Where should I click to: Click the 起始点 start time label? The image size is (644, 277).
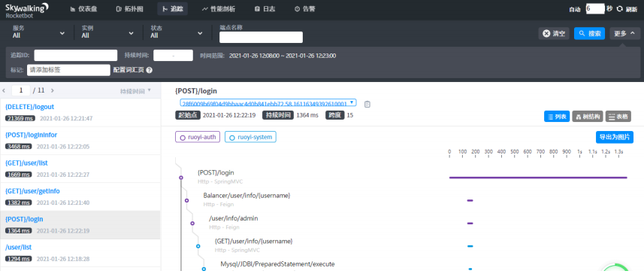[188, 115]
